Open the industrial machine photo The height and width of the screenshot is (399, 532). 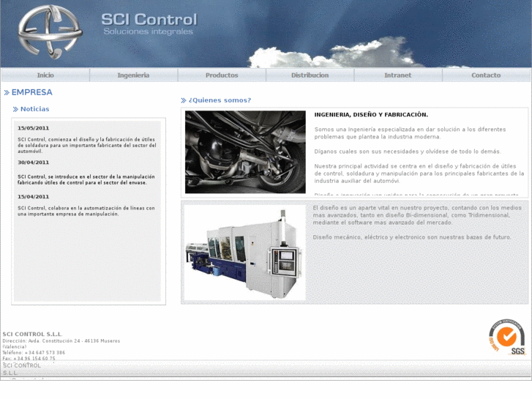click(245, 253)
